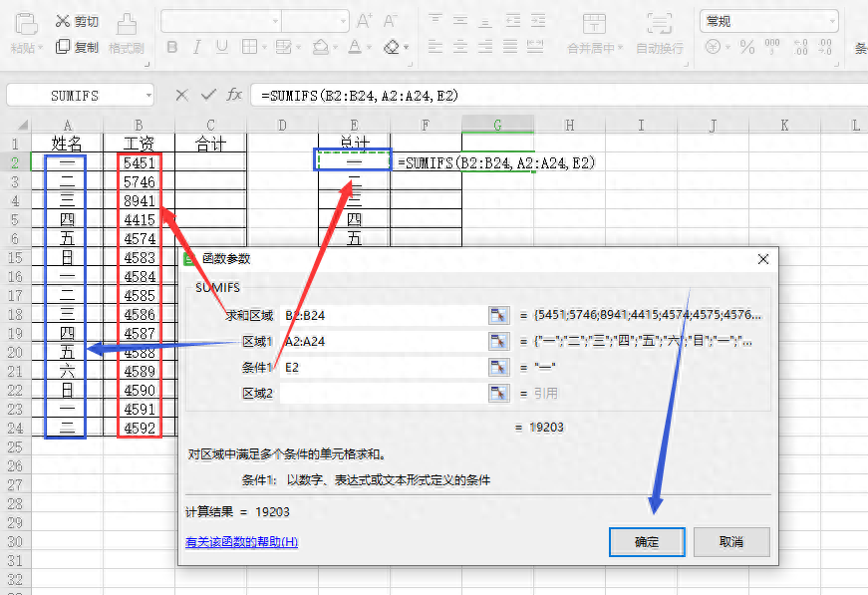Cancel formula entry with the X icon

[x=181, y=96]
